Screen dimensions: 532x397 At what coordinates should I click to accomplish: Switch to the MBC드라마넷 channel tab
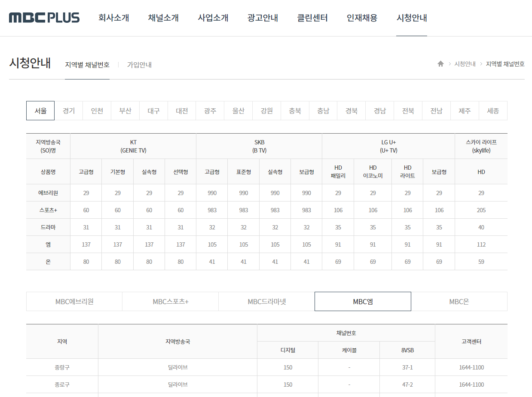pos(267,302)
